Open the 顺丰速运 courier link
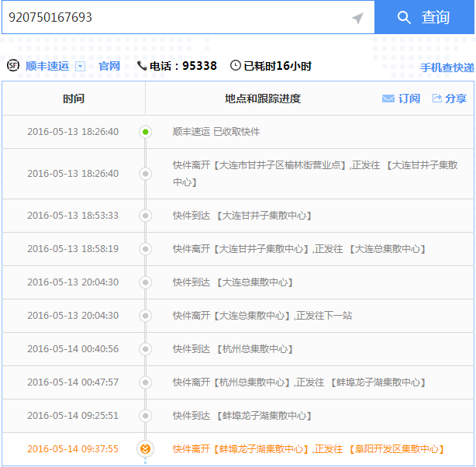476x467 pixels. pyautogui.click(x=47, y=66)
